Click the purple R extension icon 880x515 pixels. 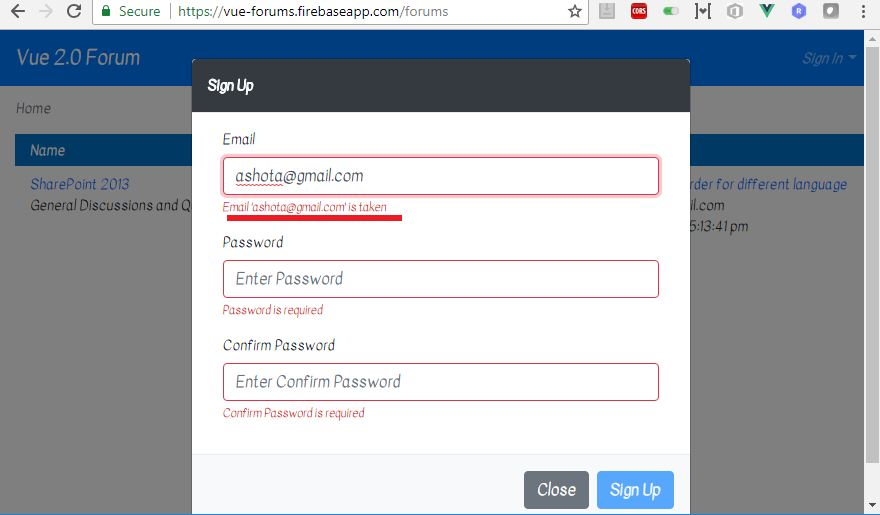point(799,11)
